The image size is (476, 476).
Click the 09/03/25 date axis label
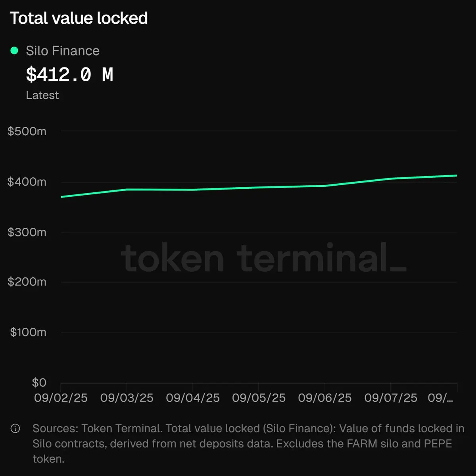click(127, 398)
